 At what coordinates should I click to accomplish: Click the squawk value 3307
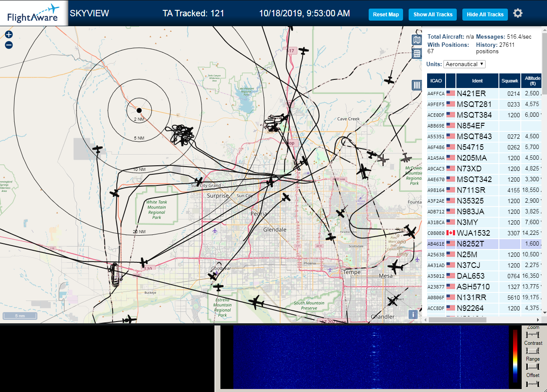(x=513, y=233)
